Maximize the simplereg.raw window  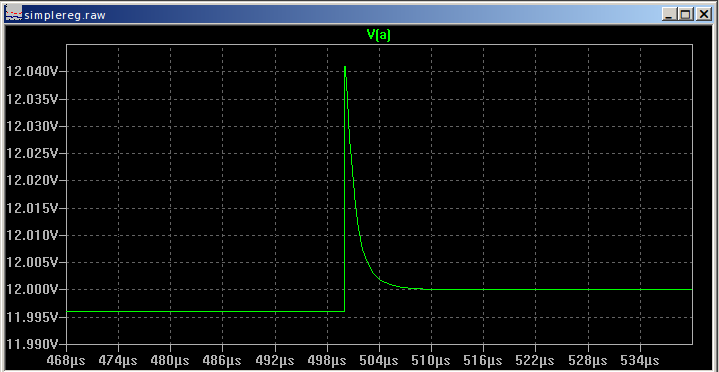[x=686, y=15]
